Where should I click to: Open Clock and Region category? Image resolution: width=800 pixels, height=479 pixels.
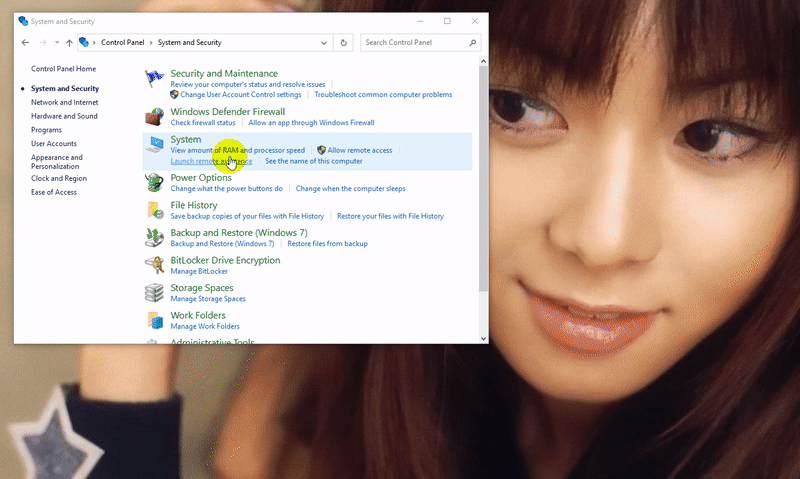[59, 178]
